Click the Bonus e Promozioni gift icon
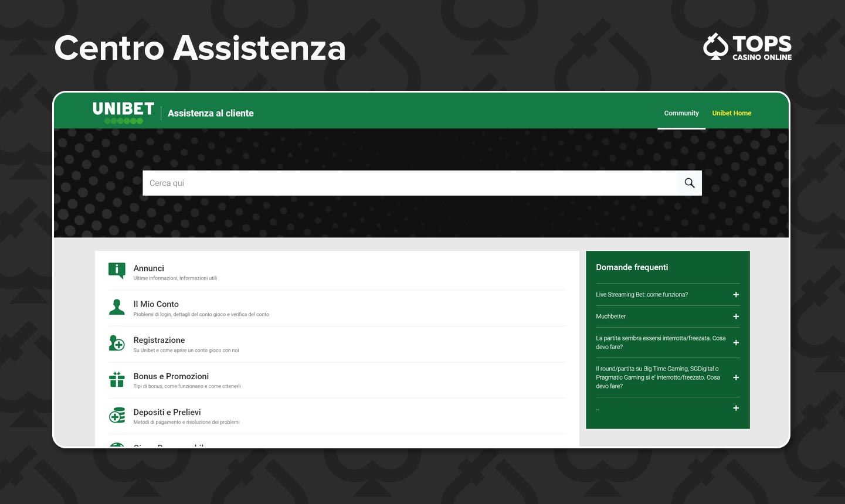The height and width of the screenshot is (504, 845). [x=117, y=379]
